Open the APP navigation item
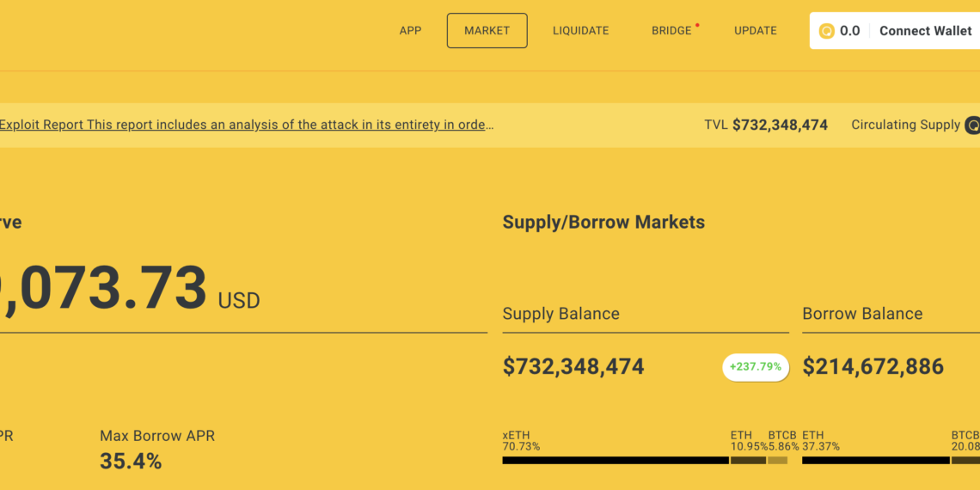 [x=410, y=31]
